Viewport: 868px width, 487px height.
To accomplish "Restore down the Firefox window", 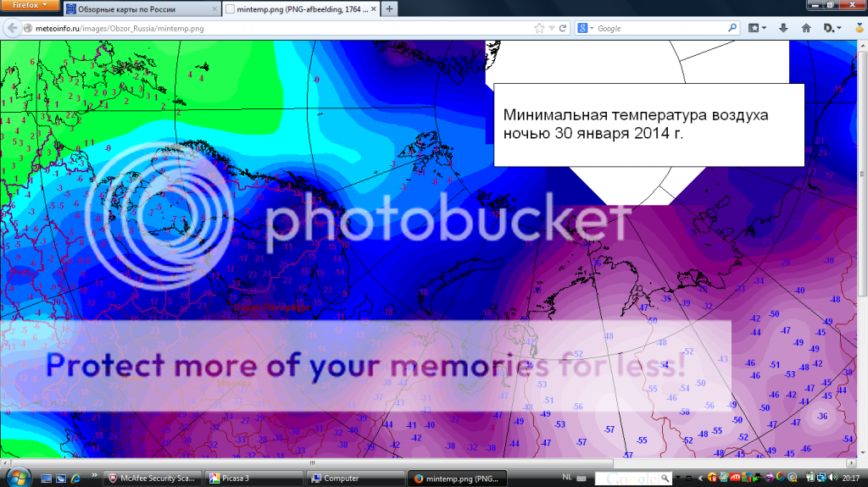I will [x=831, y=4].
